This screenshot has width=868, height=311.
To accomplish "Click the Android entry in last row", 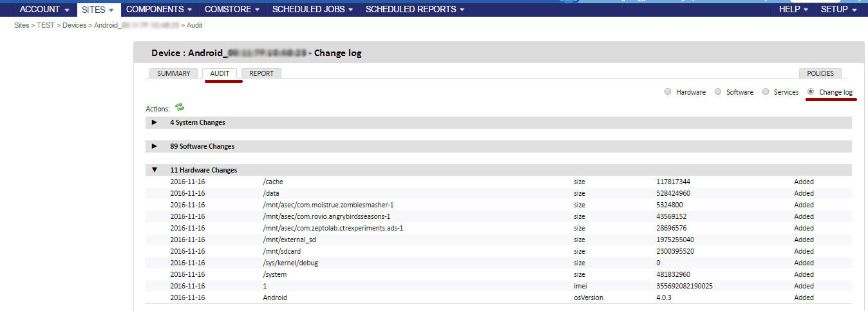I will click(x=275, y=297).
